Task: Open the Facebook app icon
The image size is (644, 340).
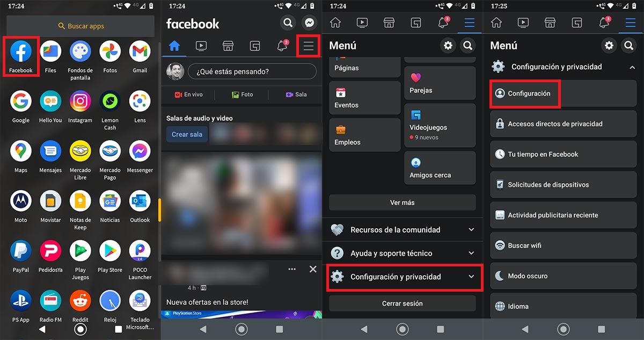Action: [x=21, y=52]
